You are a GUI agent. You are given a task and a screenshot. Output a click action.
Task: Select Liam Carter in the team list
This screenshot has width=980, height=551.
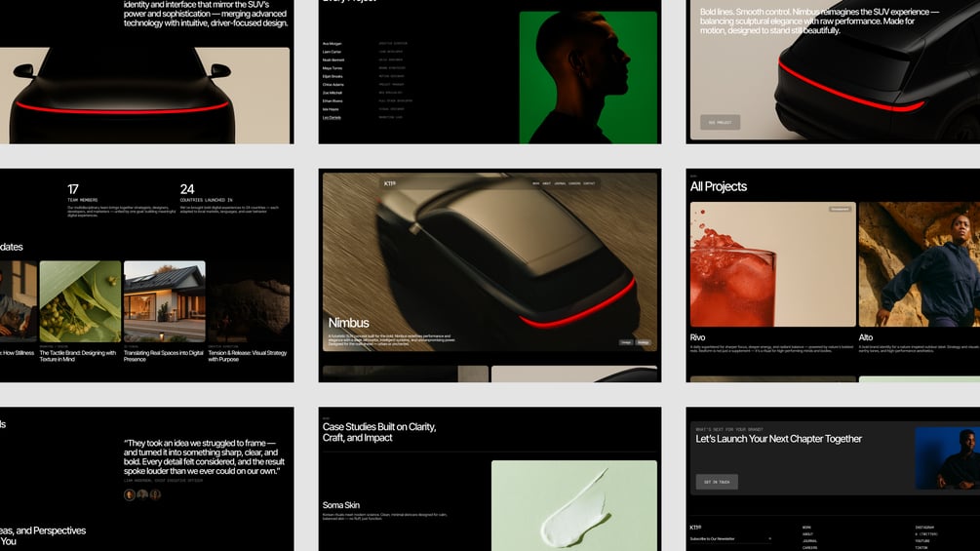point(332,52)
